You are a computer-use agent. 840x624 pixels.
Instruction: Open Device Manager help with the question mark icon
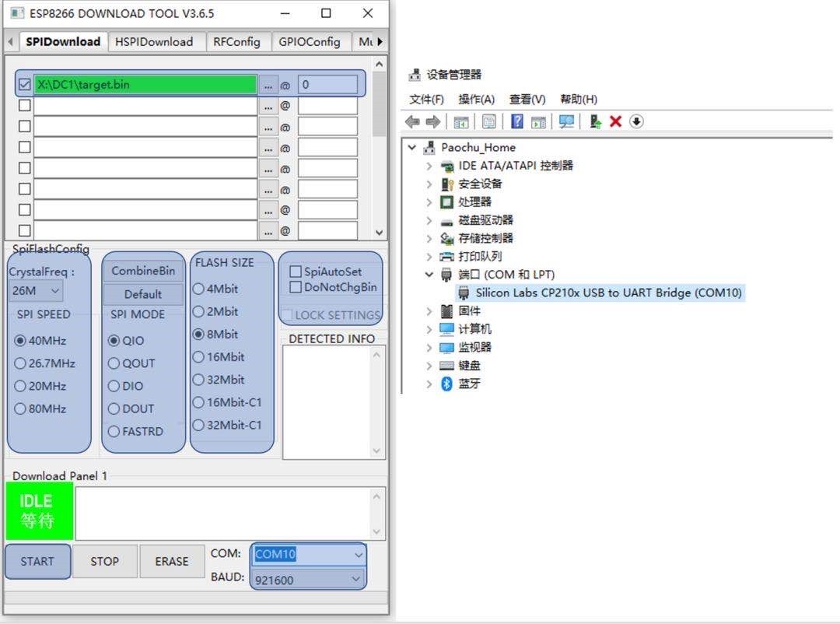(517, 121)
